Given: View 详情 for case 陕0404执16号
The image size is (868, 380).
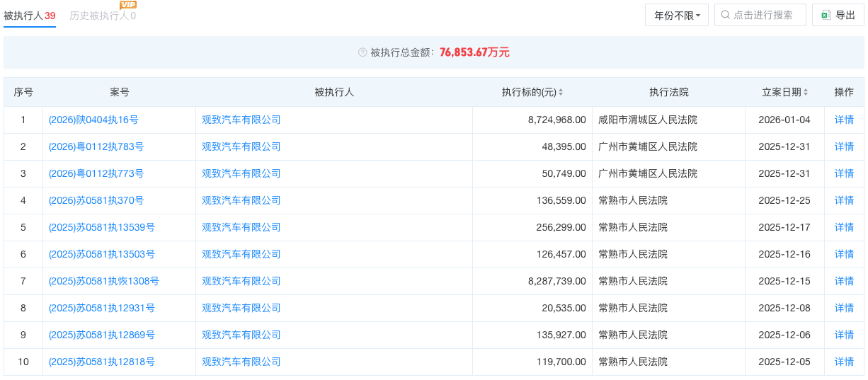Looking at the screenshot, I should (844, 120).
